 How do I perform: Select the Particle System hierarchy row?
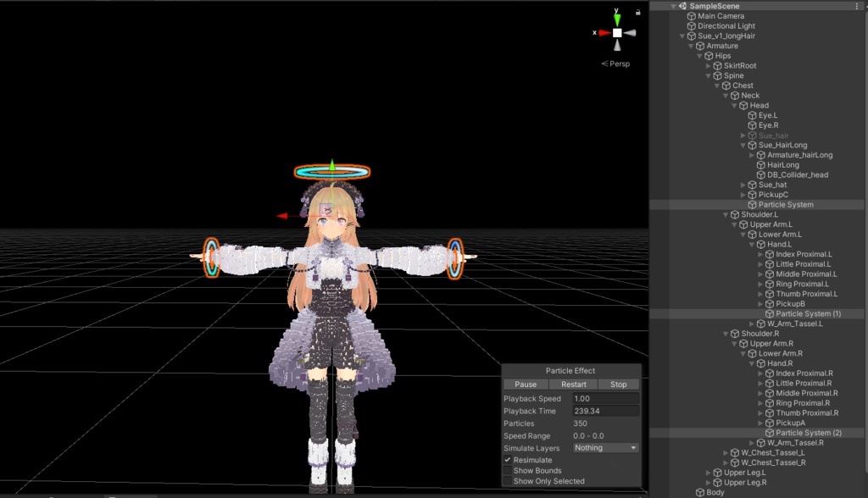click(756, 205)
